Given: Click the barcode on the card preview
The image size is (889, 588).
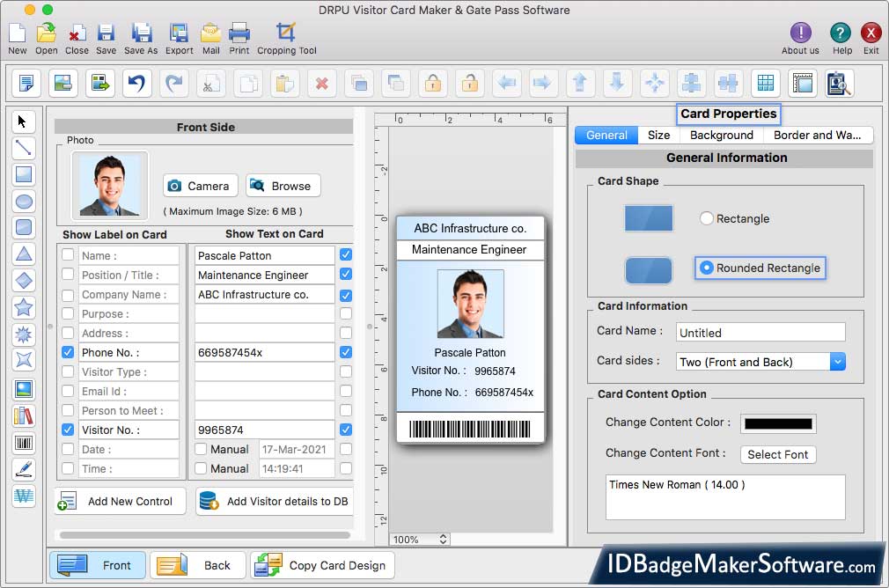Looking at the screenshot, I should pos(470,429).
